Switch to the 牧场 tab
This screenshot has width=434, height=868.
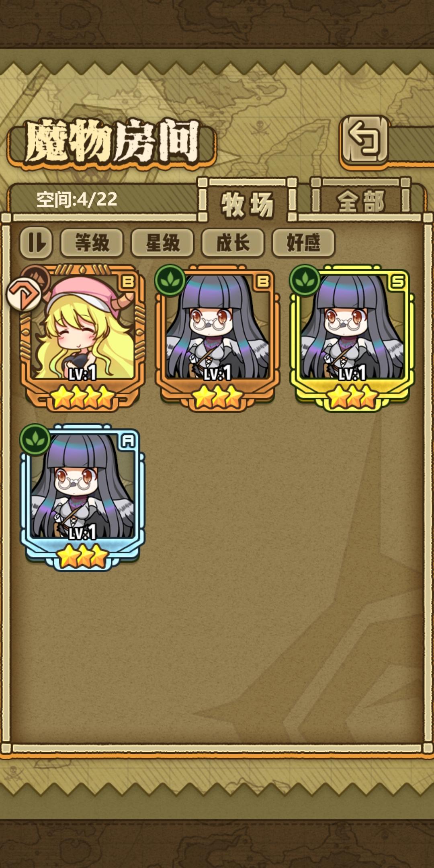(248, 204)
